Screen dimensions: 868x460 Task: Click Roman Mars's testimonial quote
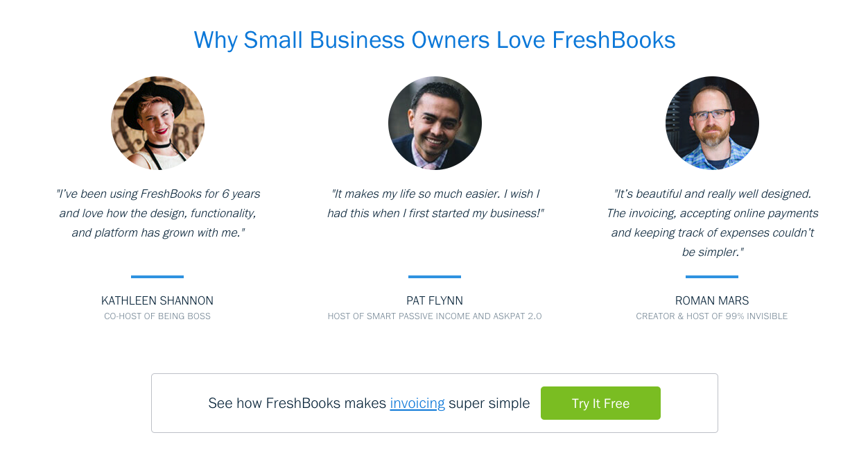tap(712, 223)
